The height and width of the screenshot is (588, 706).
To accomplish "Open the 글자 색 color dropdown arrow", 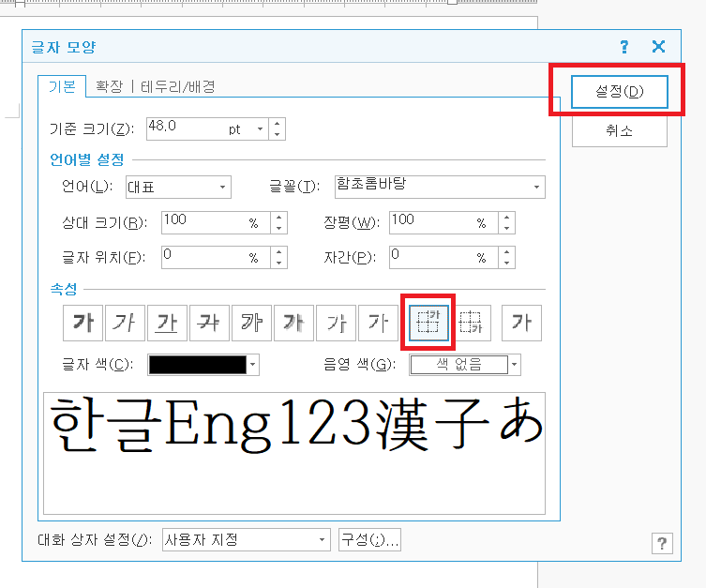I will click(x=253, y=365).
